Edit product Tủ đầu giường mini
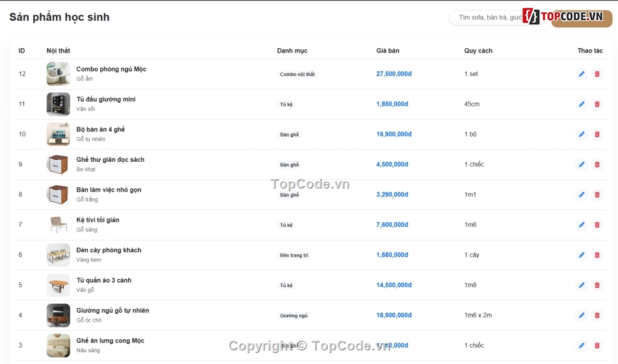 click(x=582, y=104)
